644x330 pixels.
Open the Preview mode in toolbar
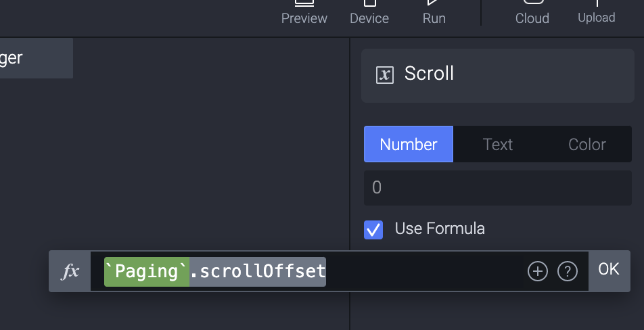pyautogui.click(x=304, y=12)
